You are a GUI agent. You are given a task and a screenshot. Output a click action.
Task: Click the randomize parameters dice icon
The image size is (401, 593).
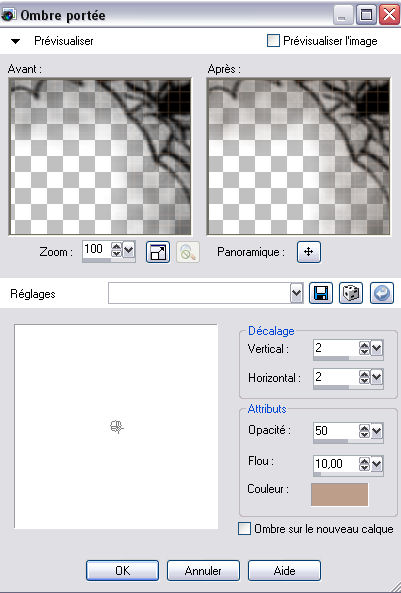point(351,293)
